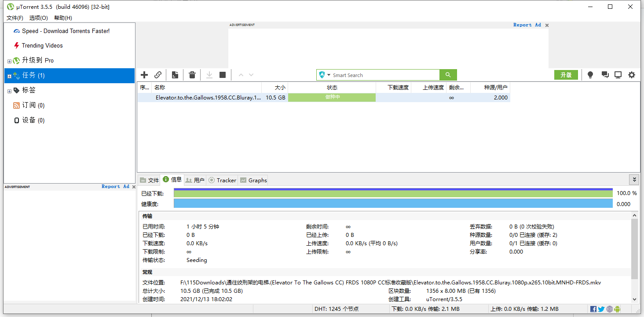Click the Move Down Queue arrow
Image resolution: width=644 pixels, height=317 pixels.
coord(251,75)
